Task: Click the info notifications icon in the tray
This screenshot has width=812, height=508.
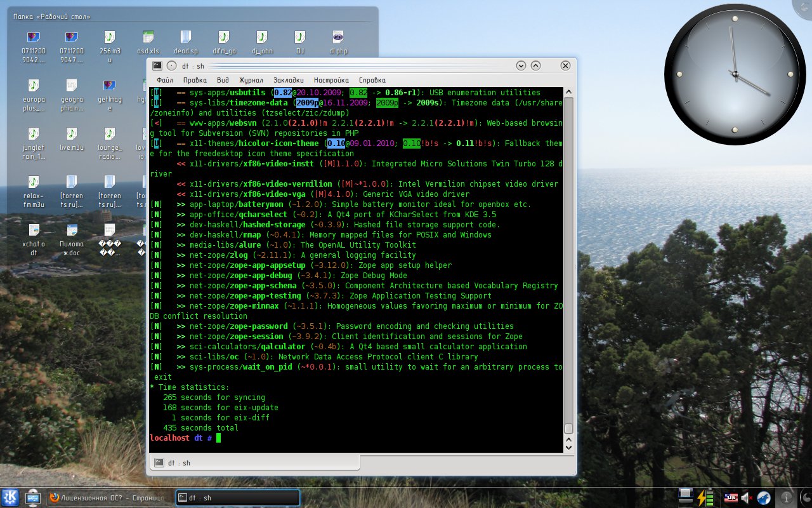Action: pyautogui.click(x=787, y=498)
